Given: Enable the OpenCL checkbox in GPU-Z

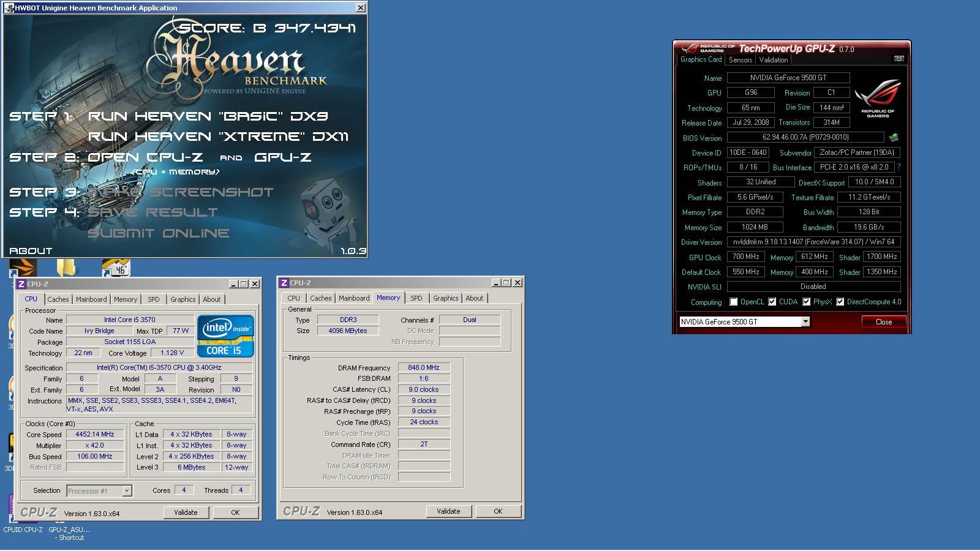Looking at the screenshot, I should tap(734, 302).
